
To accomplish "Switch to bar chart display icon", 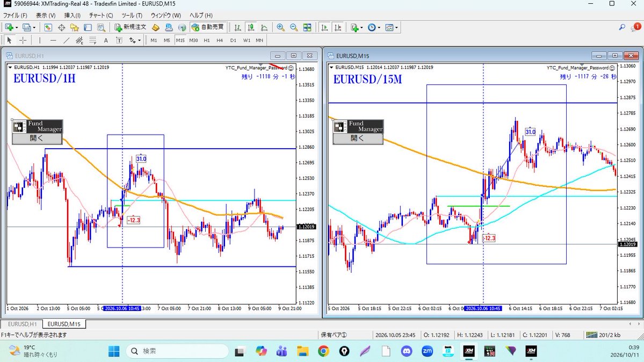I will point(237,27).
